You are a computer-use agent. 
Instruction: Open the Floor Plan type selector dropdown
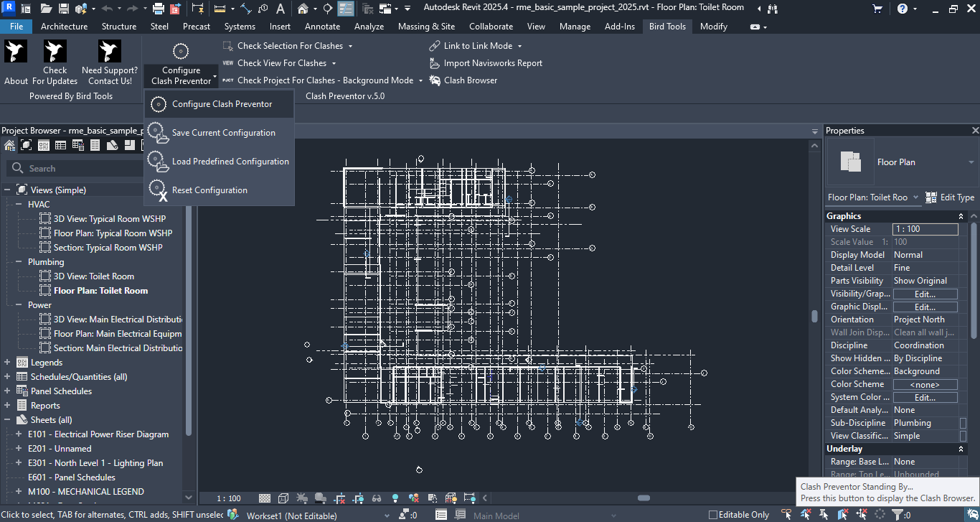[x=971, y=162]
